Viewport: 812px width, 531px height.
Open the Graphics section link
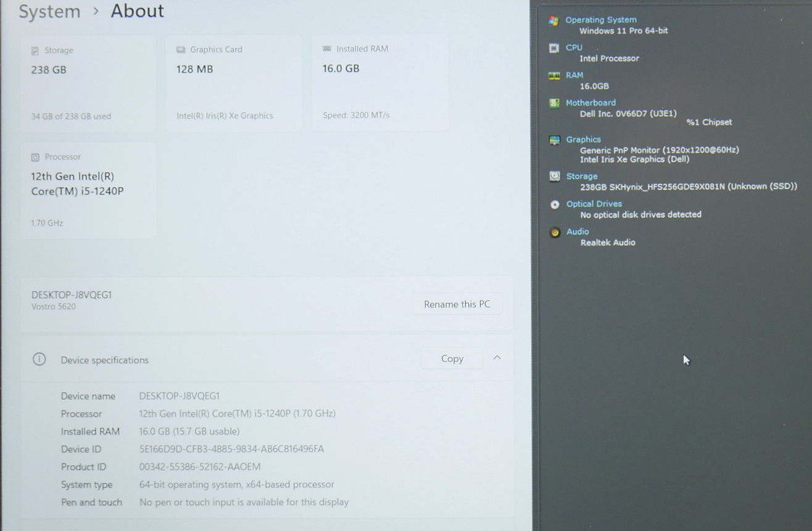[x=583, y=140]
